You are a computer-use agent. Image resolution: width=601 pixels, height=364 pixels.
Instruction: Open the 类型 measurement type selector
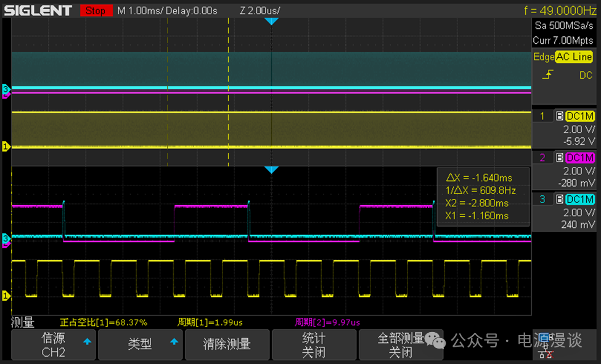(140, 345)
